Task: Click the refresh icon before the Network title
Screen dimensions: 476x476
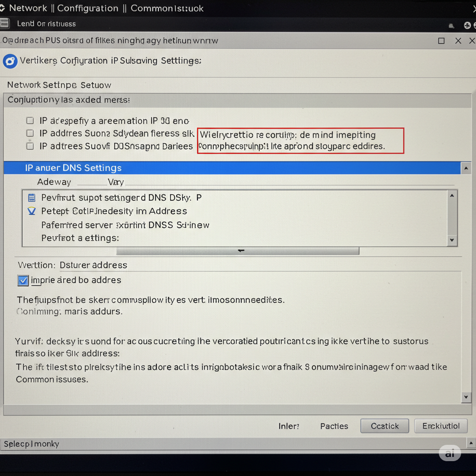Action: (x=2, y=8)
